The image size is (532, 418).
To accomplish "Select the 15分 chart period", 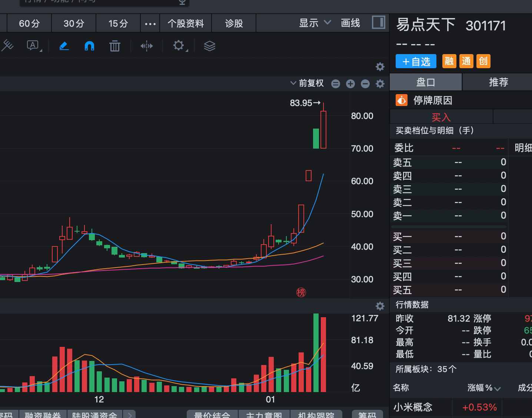I will 118,23.
